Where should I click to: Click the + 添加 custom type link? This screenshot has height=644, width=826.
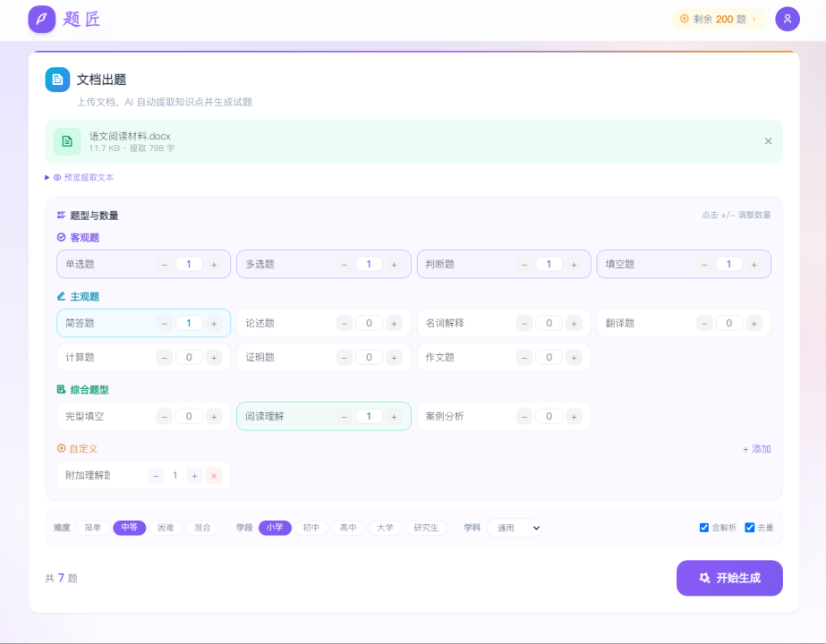coord(756,449)
